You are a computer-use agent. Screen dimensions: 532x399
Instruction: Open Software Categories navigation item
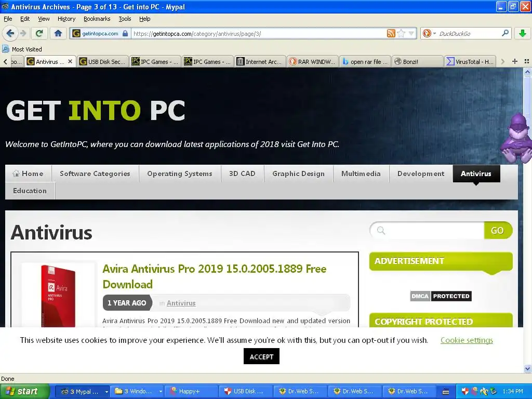click(x=95, y=174)
